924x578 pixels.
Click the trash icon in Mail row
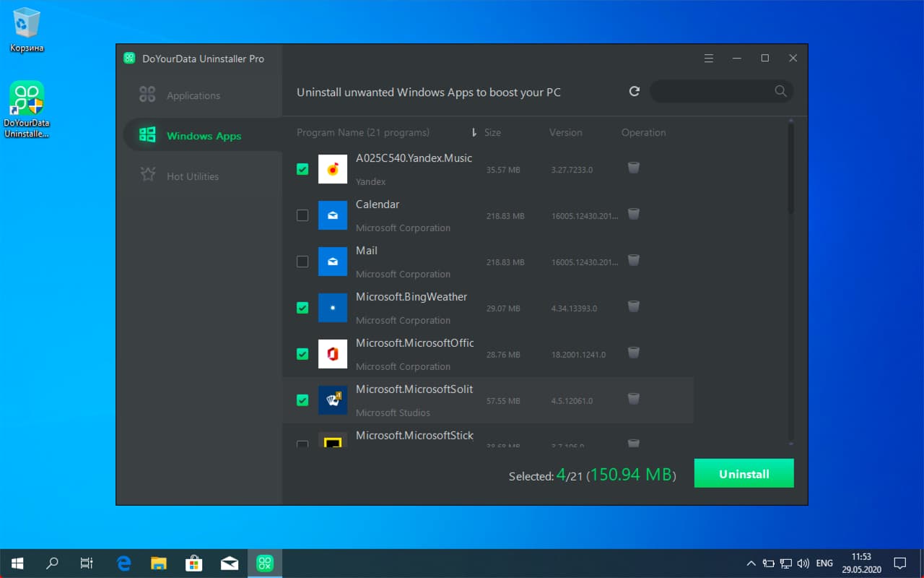pyautogui.click(x=633, y=261)
